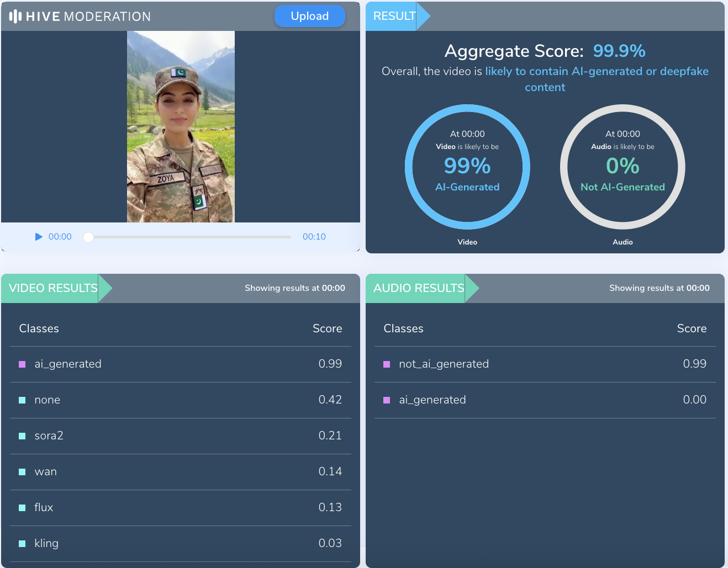Click the pink swatch beside not_ai_generated
This screenshot has height=568, width=728.
387,364
